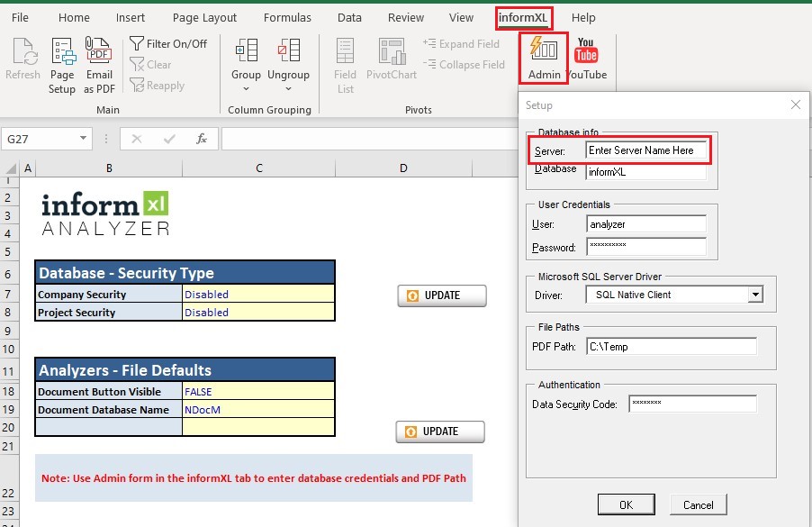
Task: Click Expand Field in the Pivots group
Action: (x=463, y=43)
